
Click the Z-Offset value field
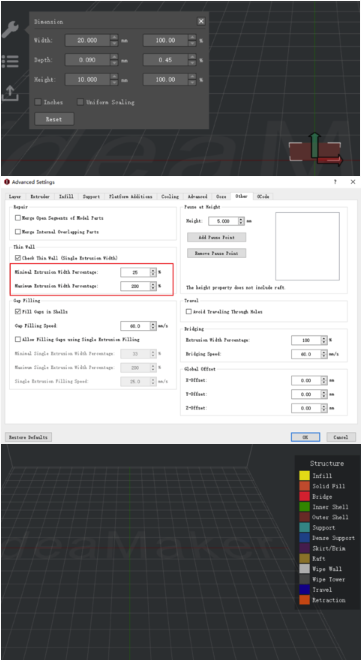pyautogui.click(x=306, y=408)
